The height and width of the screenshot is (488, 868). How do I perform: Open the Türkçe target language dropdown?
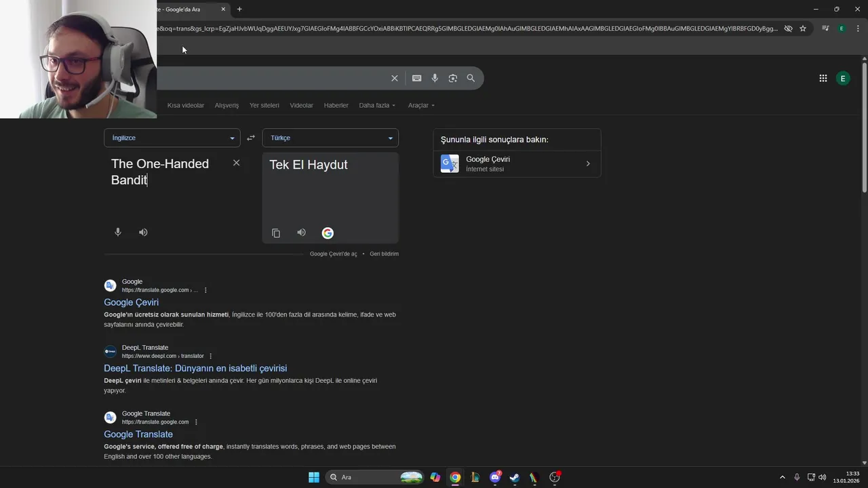pyautogui.click(x=330, y=138)
